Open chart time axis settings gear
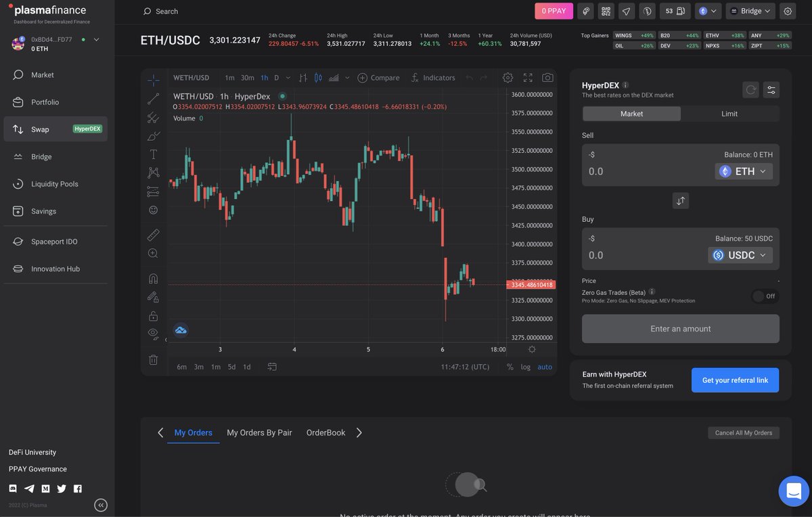 532,349
